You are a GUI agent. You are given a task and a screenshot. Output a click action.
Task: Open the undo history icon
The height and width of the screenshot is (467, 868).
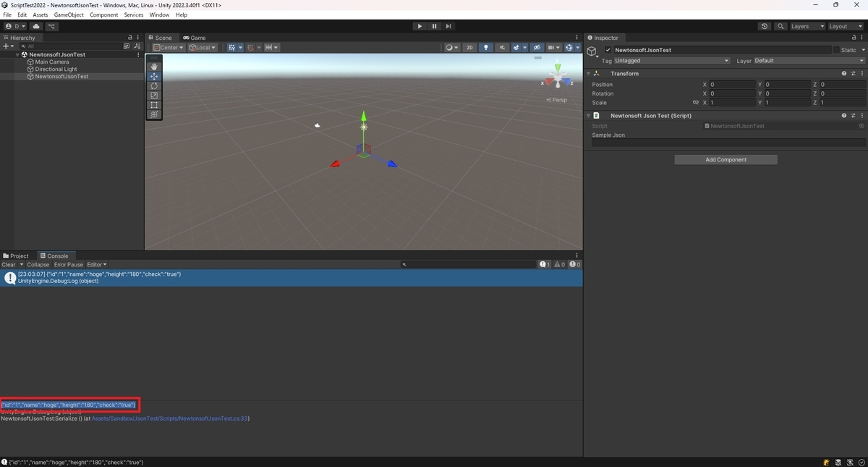(x=765, y=26)
